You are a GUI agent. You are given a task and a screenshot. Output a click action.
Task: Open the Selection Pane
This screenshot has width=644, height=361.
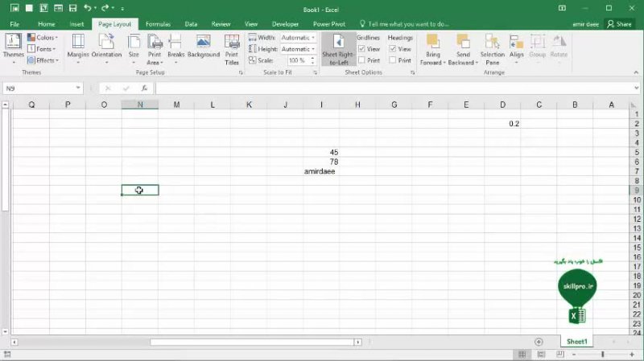click(492, 49)
